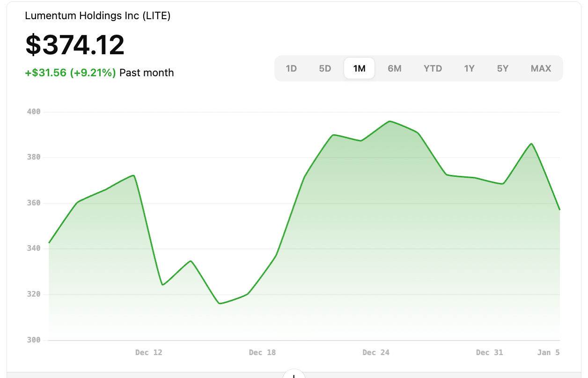Click the +$31.56 (+9.21%) change text
Image resolution: width=588 pixels, height=378 pixels.
(70, 73)
